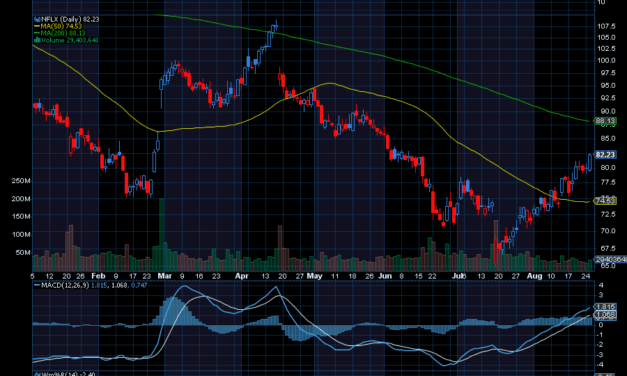The width and height of the screenshot is (627, 376).
Task: Click the 100M volume axis label
Action: tap(21, 234)
